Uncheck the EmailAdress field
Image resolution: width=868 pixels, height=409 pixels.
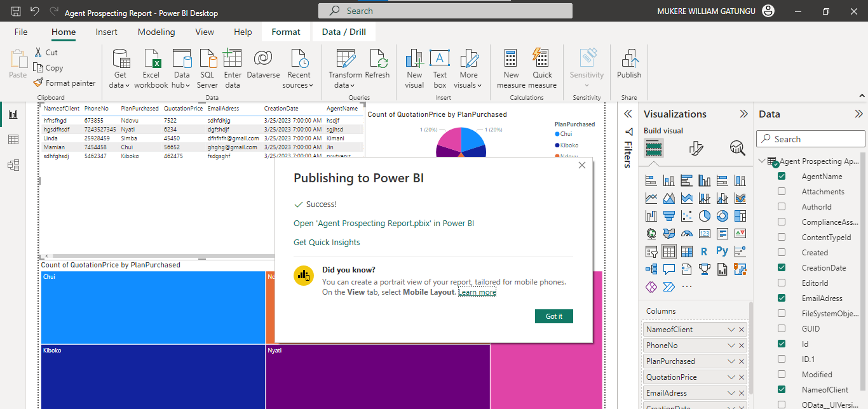[x=782, y=298]
